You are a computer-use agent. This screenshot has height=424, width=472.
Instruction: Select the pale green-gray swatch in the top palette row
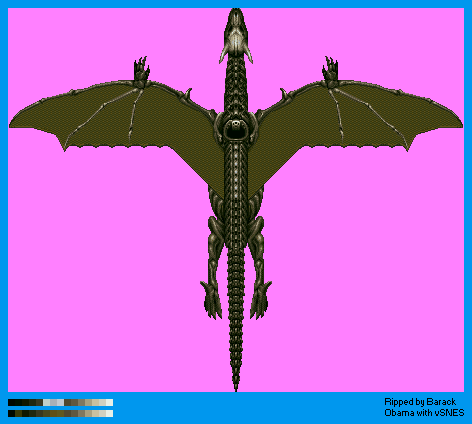click(x=46, y=402)
